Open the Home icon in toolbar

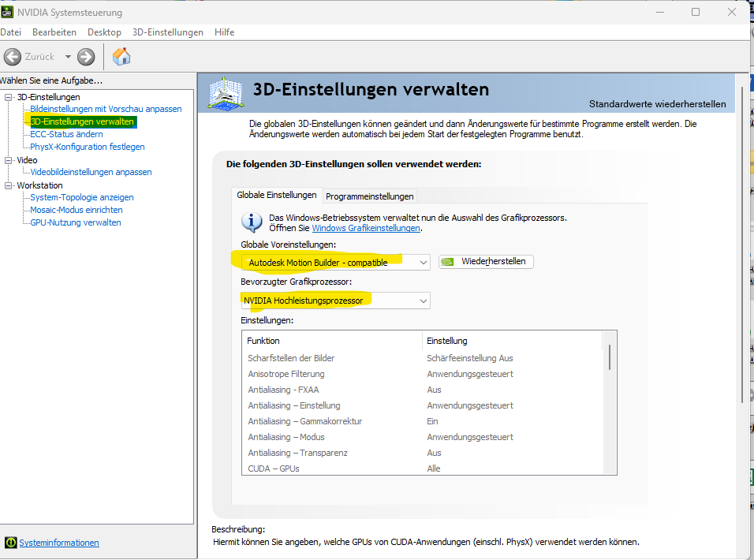pyautogui.click(x=121, y=56)
